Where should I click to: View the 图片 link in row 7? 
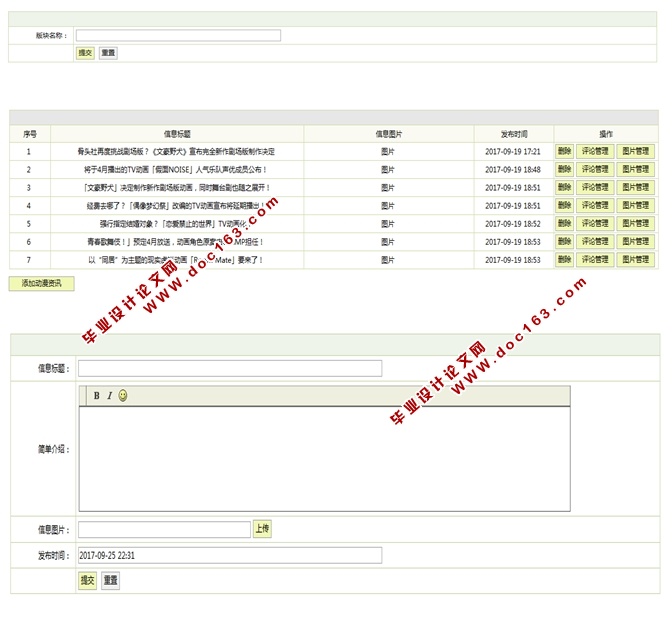tap(388, 259)
